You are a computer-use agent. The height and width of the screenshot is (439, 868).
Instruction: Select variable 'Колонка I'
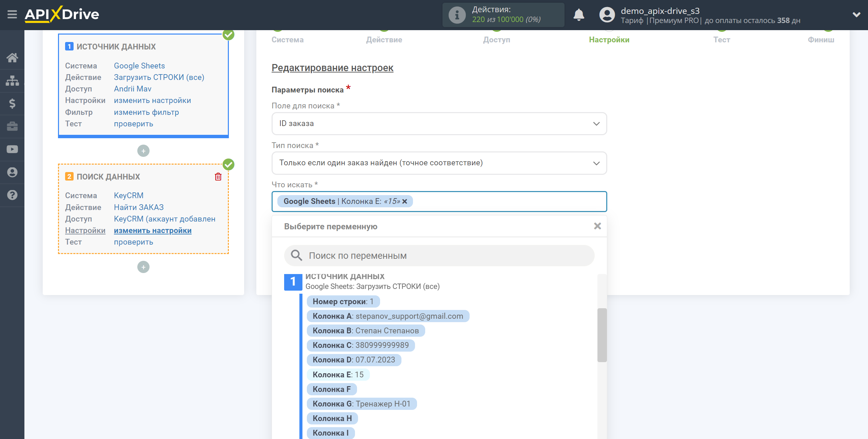[331, 433]
